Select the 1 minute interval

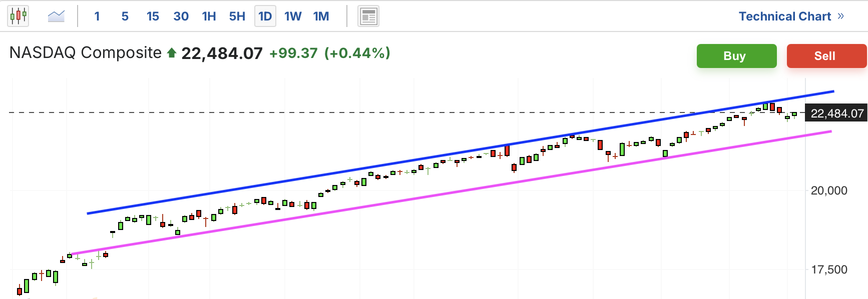point(97,16)
